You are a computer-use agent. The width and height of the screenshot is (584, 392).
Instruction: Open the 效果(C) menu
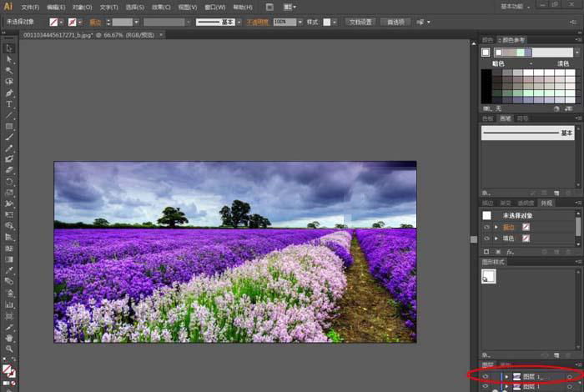click(x=161, y=7)
